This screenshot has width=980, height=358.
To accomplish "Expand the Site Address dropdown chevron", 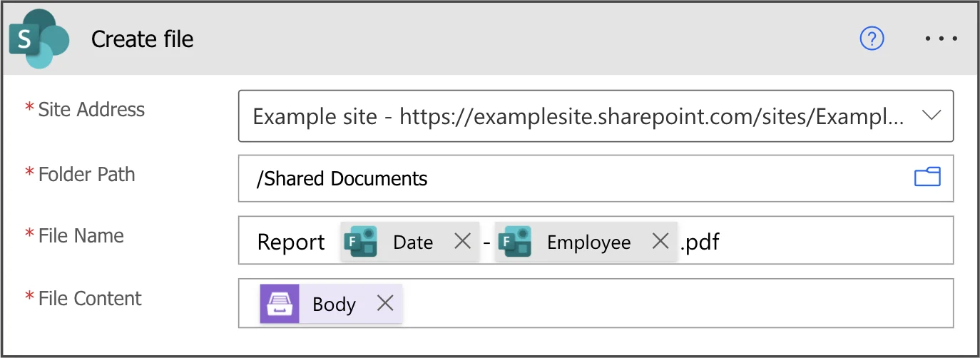I will tap(932, 116).
